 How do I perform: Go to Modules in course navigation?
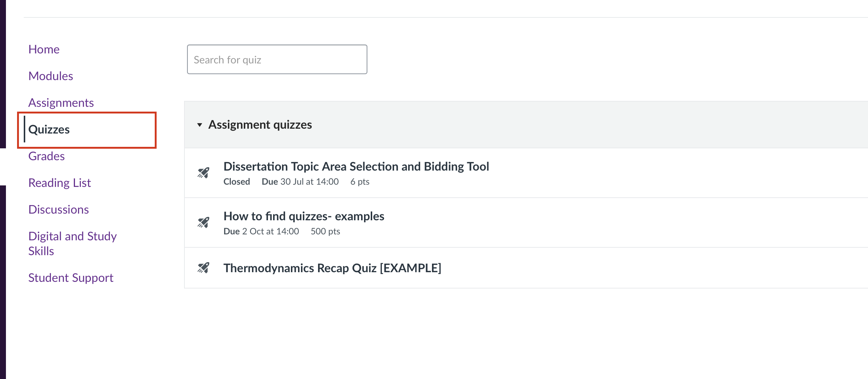click(51, 76)
